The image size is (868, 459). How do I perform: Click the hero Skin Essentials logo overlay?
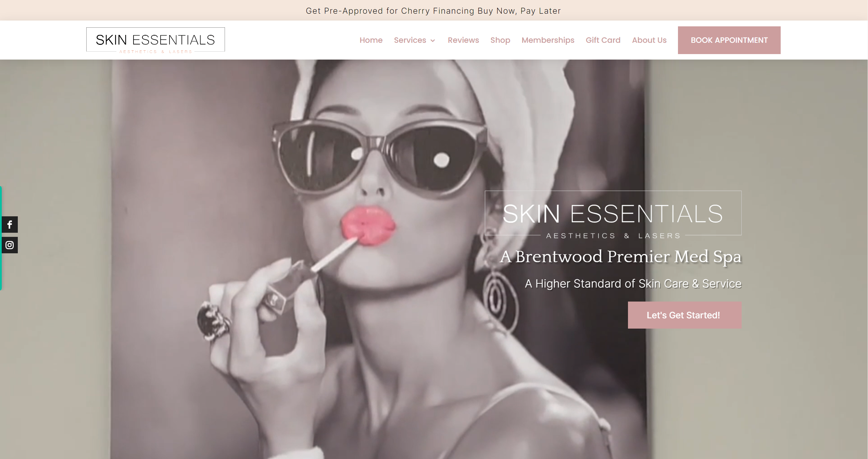tap(613, 214)
